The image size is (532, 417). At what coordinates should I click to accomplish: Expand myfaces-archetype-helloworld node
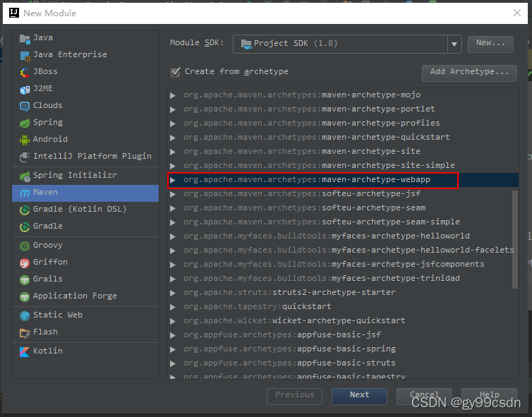click(173, 236)
